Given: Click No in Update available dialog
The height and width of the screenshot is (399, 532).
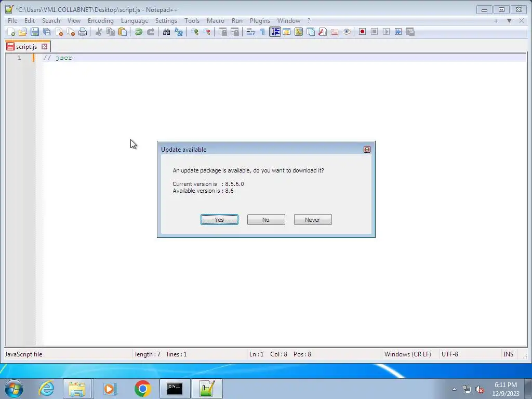Looking at the screenshot, I should (x=266, y=220).
